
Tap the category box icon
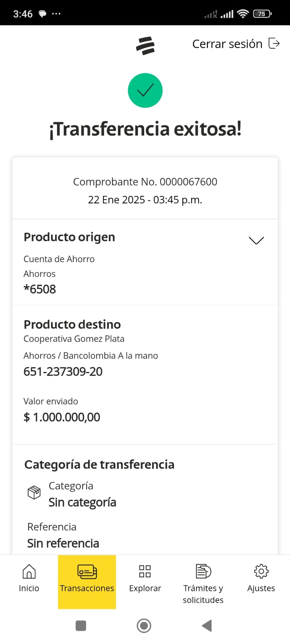click(x=34, y=492)
